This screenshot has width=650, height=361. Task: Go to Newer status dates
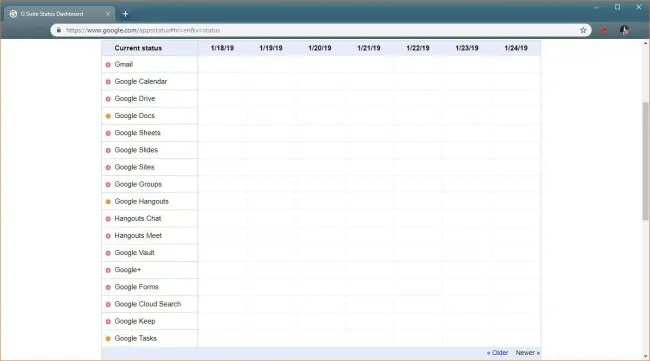[527, 353]
